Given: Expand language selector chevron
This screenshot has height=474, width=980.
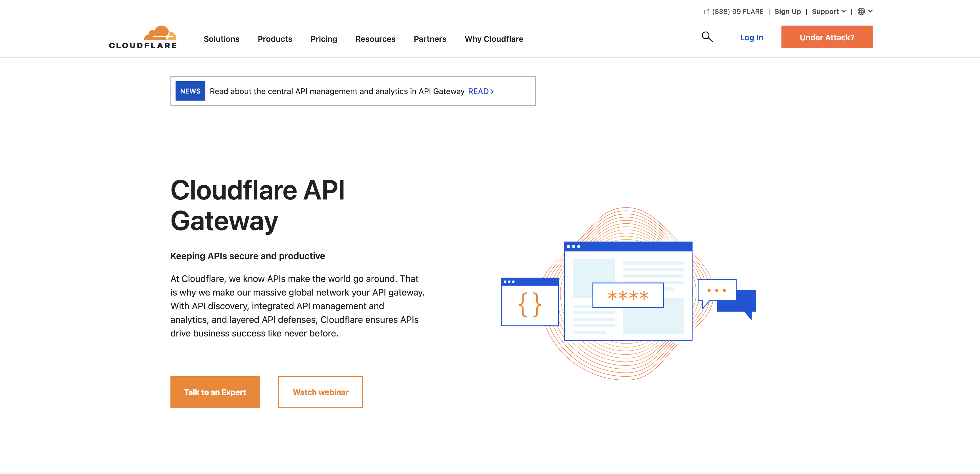Looking at the screenshot, I should coord(870,11).
